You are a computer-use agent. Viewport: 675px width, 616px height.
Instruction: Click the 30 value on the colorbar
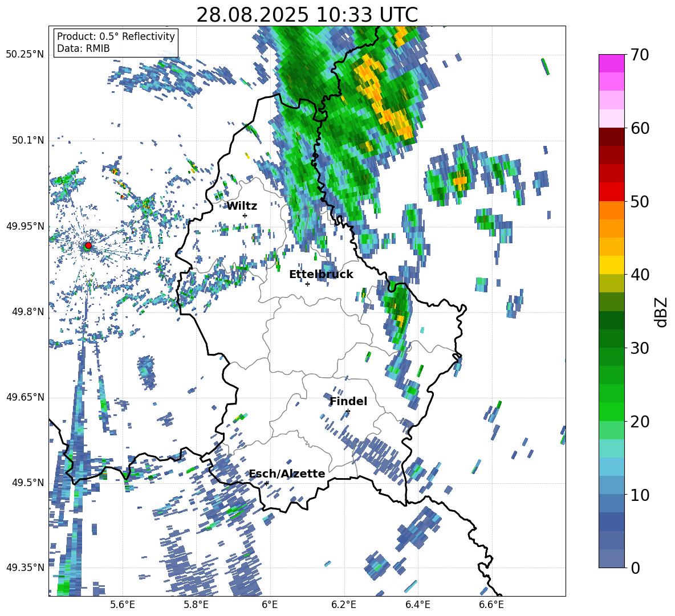pos(640,348)
